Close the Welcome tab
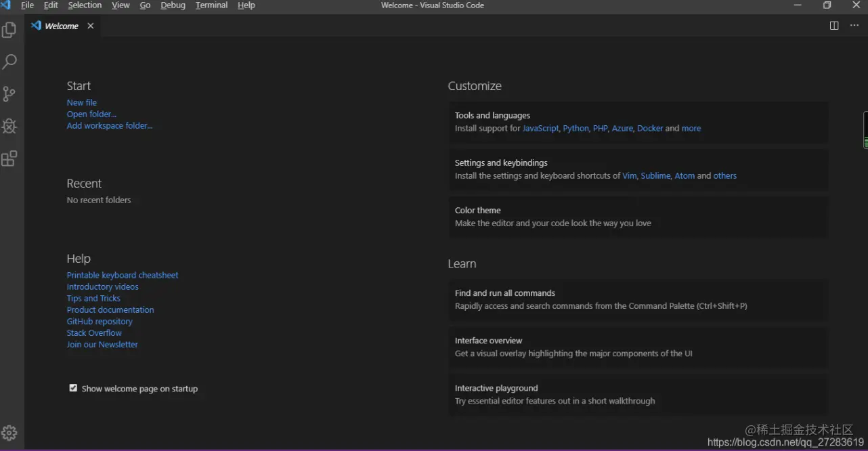 click(91, 26)
